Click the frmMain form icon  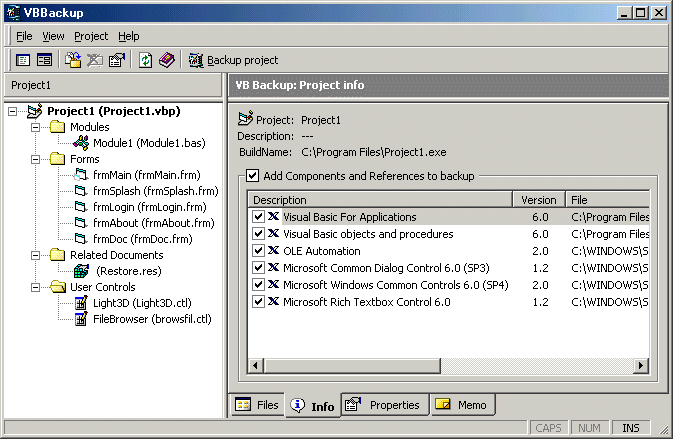pos(81,175)
